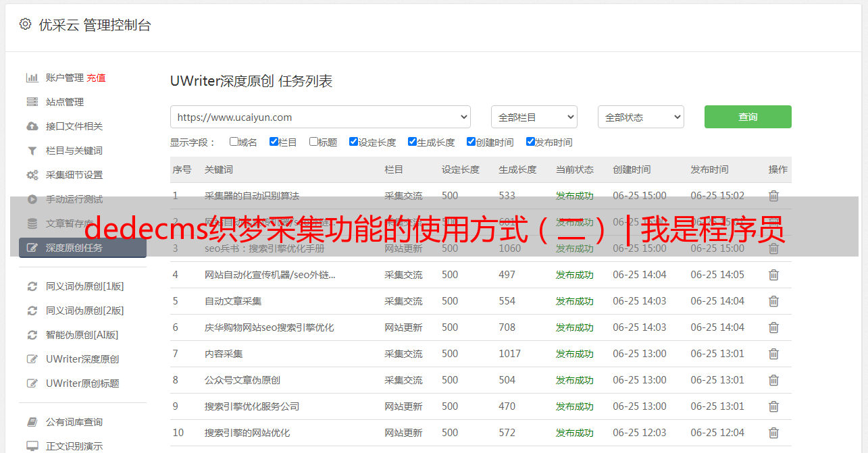The height and width of the screenshot is (453, 868).
Task: Click the publish time 06-25 12:04
Action: tap(717, 433)
